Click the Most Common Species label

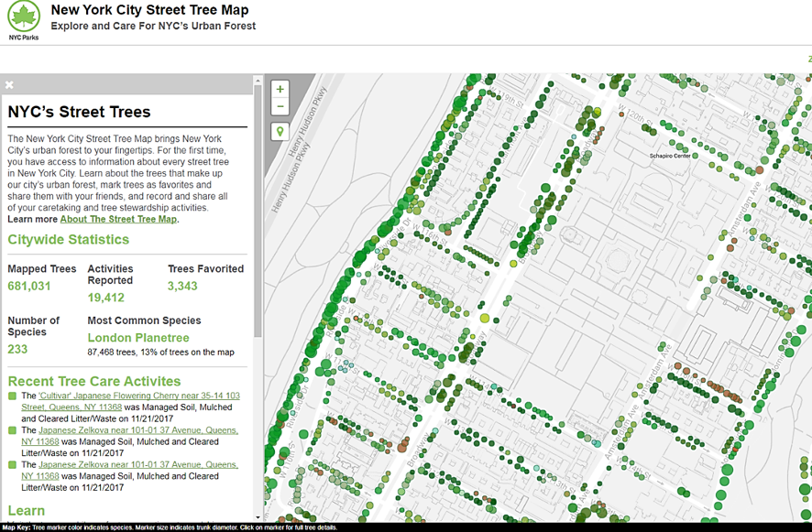pyautogui.click(x=144, y=320)
